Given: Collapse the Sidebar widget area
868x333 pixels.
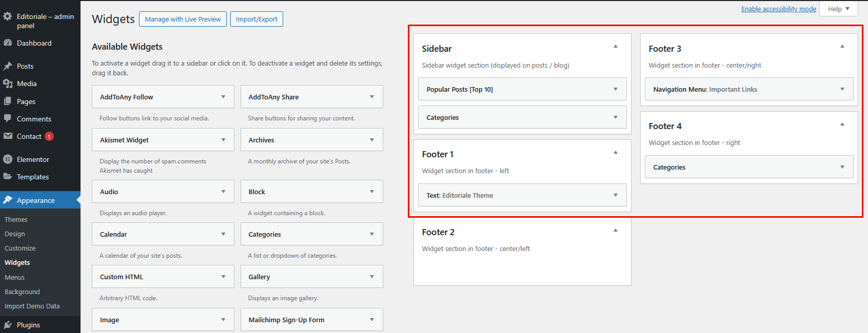Looking at the screenshot, I should [616, 47].
